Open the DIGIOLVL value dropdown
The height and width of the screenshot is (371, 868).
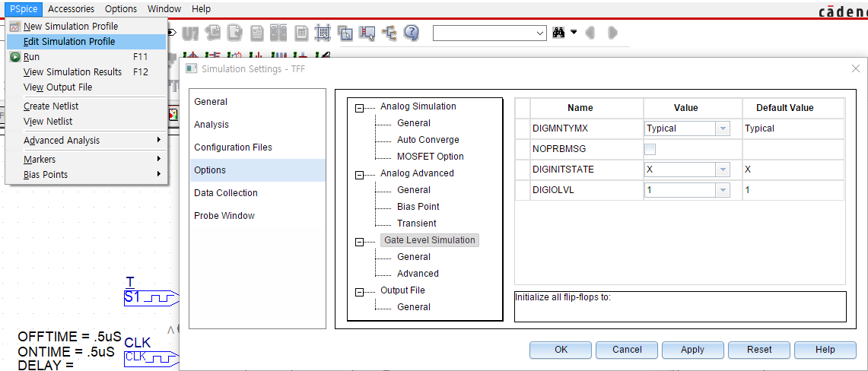pos(723,190)
